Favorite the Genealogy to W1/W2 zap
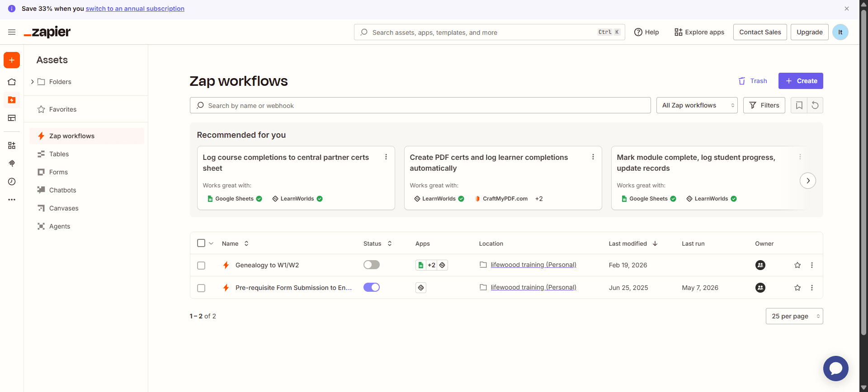This screenshot has height=392, width=868. 797,265
